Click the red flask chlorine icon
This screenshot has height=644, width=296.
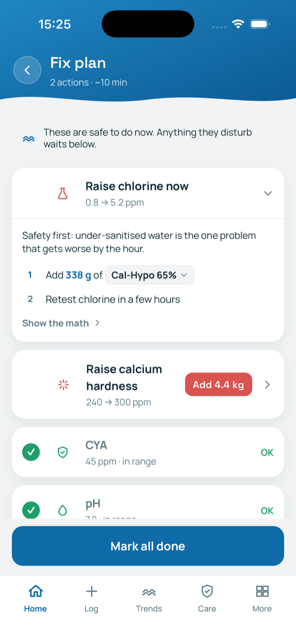pos(62,194)
